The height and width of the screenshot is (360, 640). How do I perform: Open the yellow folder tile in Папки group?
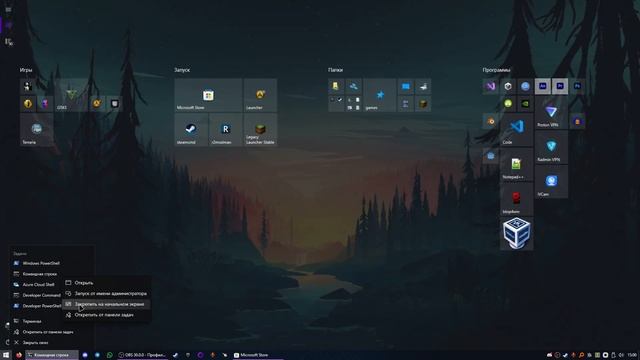pos(336,87)
